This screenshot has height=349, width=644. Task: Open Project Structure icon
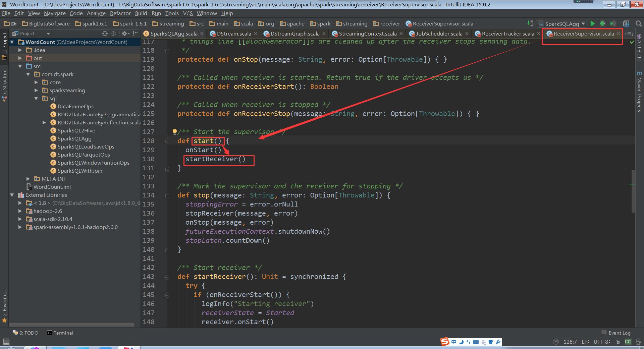[x=626, y=23]
